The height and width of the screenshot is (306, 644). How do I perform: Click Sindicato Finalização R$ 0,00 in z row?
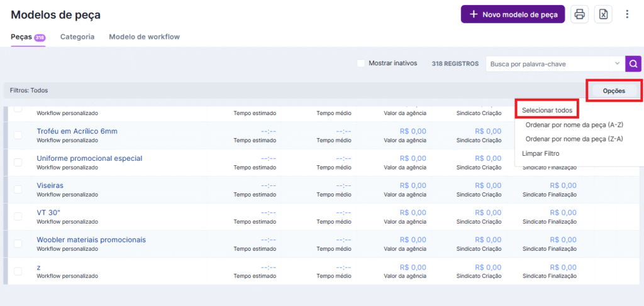click(x=563, y=268)
